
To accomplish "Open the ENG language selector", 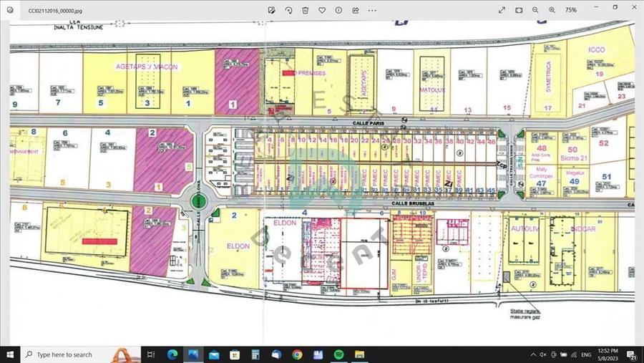I will [x=585, y=354].
